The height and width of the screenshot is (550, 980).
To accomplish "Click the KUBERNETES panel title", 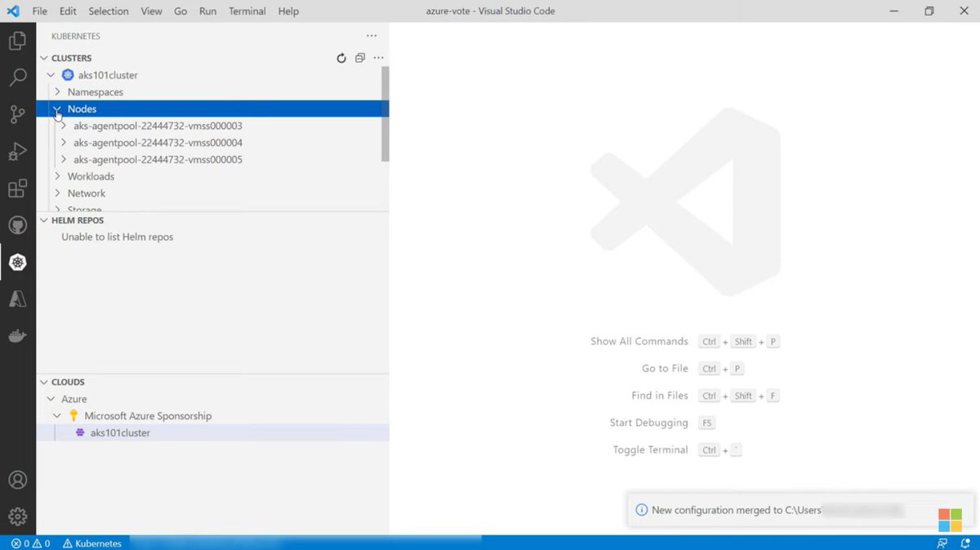I will [76, 37].
